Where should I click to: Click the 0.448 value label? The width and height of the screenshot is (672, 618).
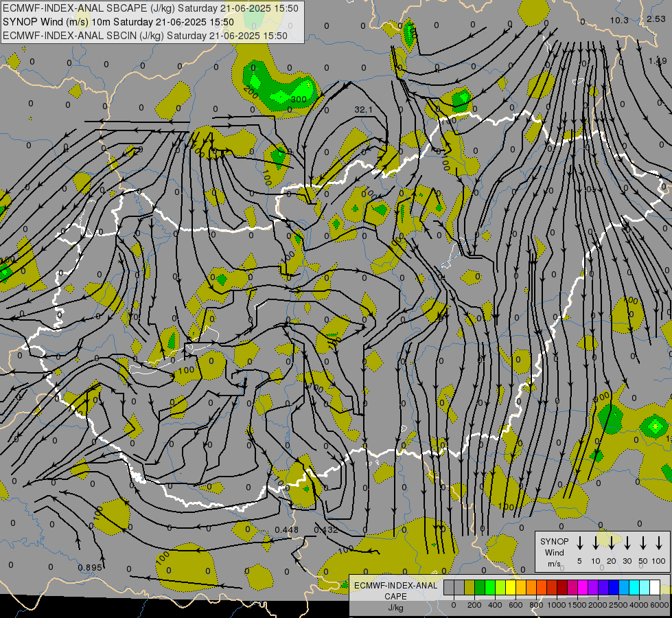tap(287, 530)
